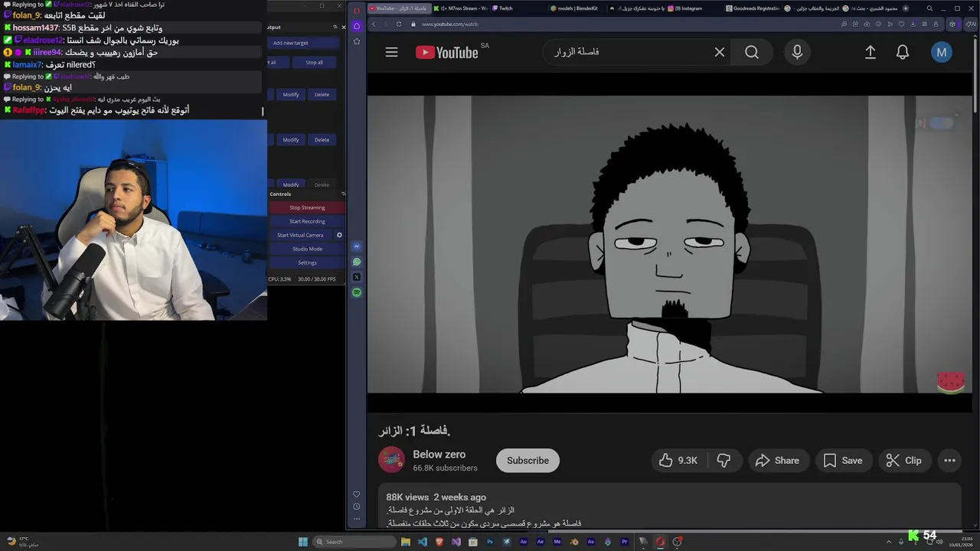Screen dimensions: 980x551
Task: Click the YouTube video player
Action: click(671, 243)
